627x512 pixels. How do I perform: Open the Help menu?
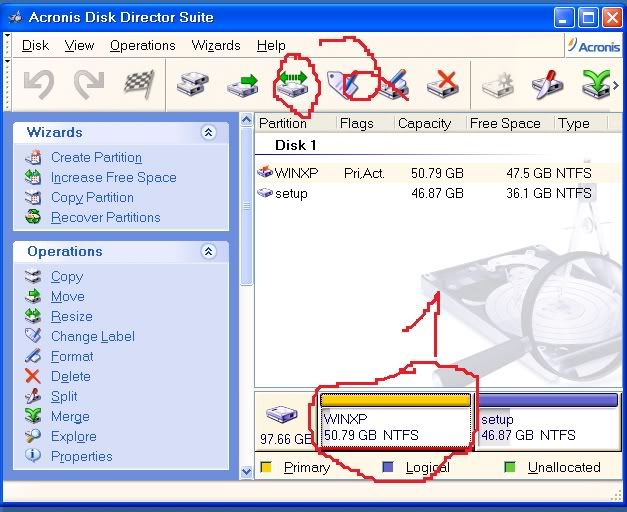tap(271, 46)
